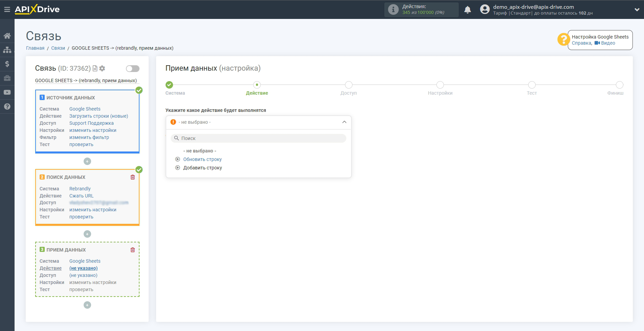The height and width of the screenshot is (331, 644).
Task: Click the Поиск search field
Action: click(259, 138)
